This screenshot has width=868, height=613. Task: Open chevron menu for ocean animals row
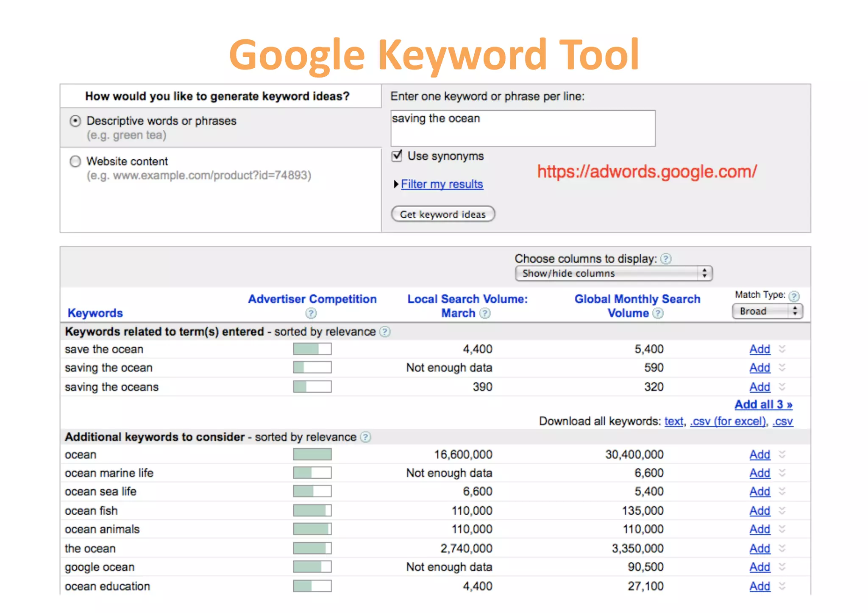click(x=782, y=529)
